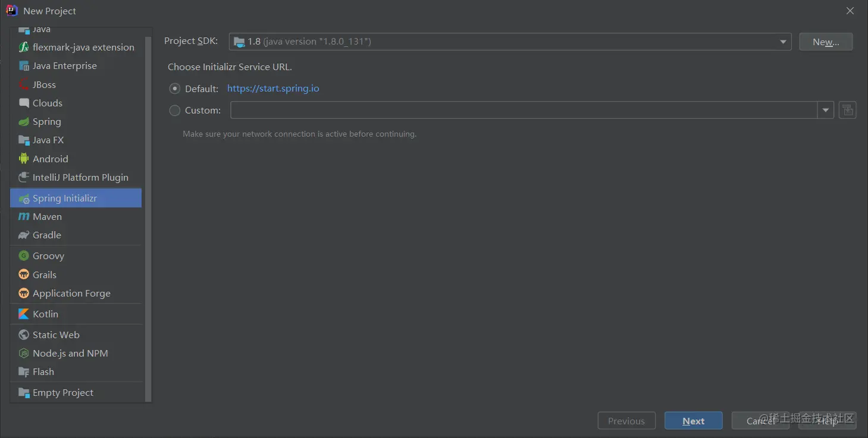
Task: Close the New Project dialog
Action: coord(850,11)
